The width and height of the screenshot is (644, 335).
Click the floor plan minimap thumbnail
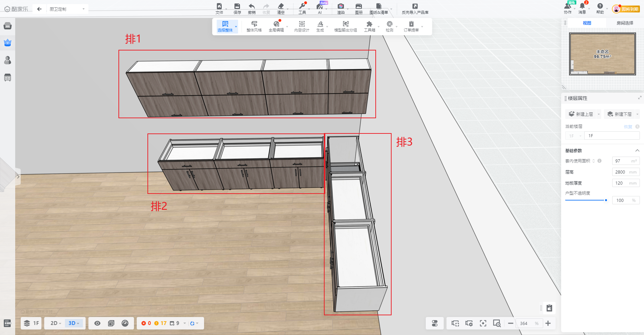[603, 54]
